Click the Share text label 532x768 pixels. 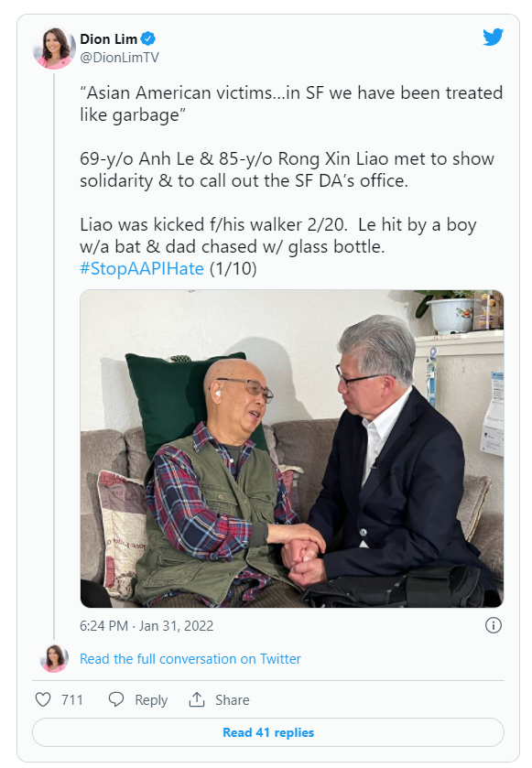coord(233,700)
